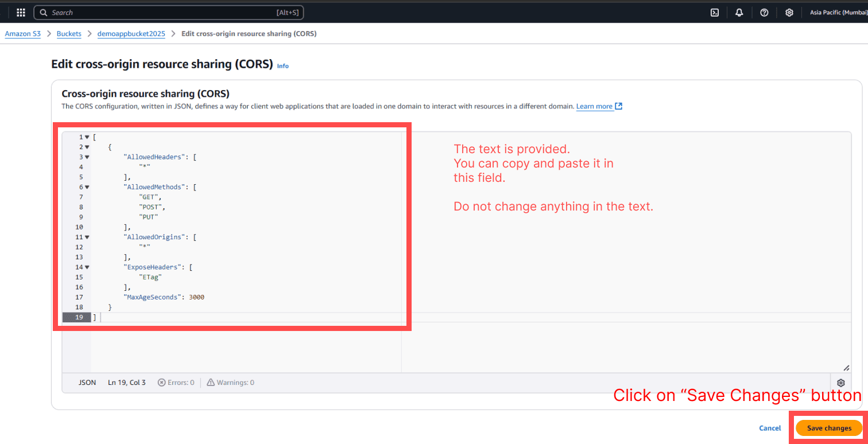This screenshot has height=444, width=868.
Task: Open the notifications bell
Action: tap(739, 13)
